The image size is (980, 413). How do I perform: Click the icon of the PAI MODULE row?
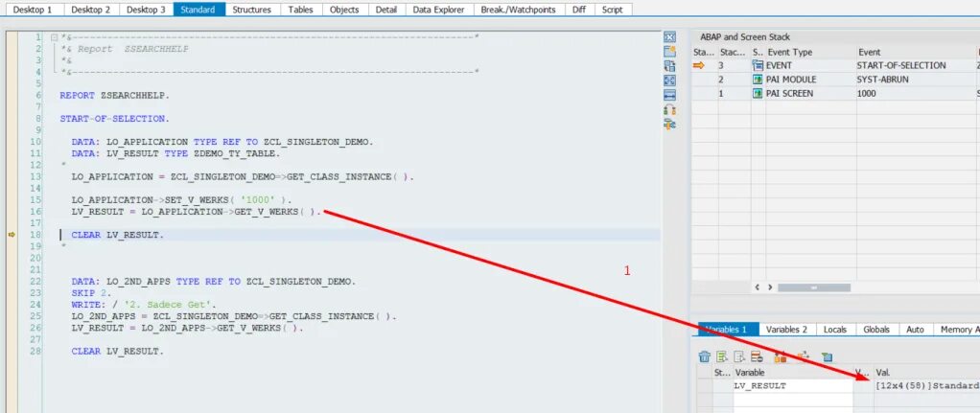pos(758,80)
